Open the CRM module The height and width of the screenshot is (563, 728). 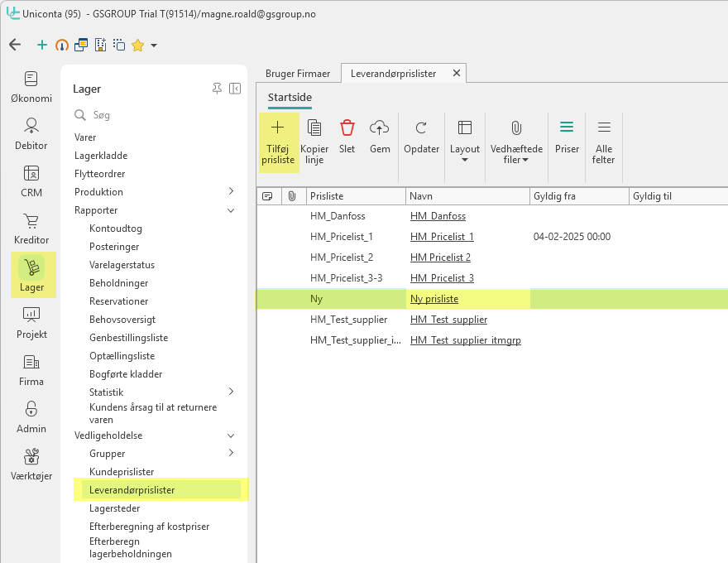pos(31,181)
